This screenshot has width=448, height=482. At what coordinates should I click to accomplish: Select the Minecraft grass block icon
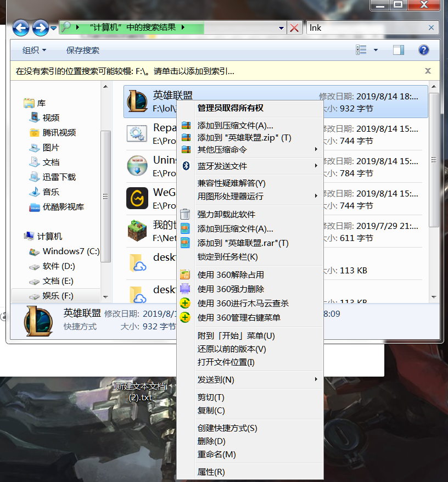(137, 231)
